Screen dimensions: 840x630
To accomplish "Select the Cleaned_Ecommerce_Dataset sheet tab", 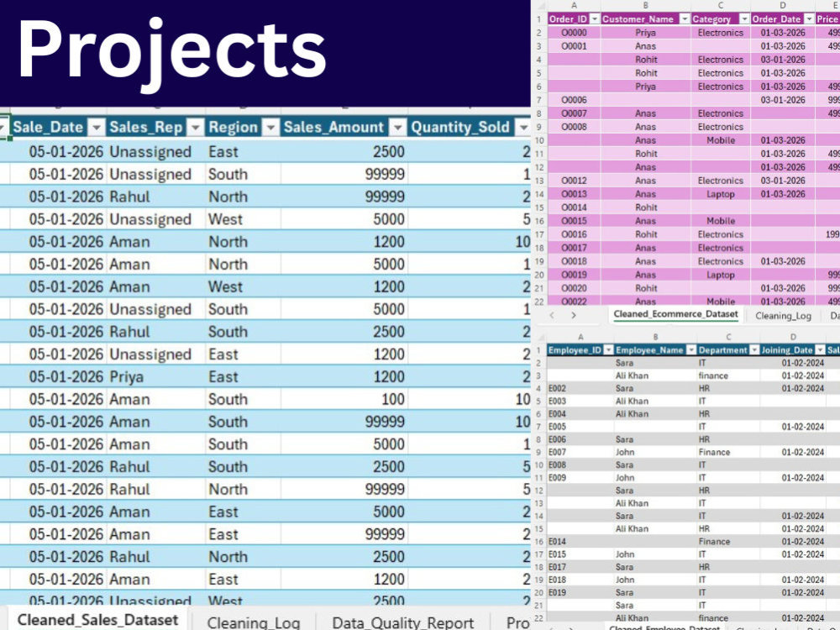I will pos(675,314).
